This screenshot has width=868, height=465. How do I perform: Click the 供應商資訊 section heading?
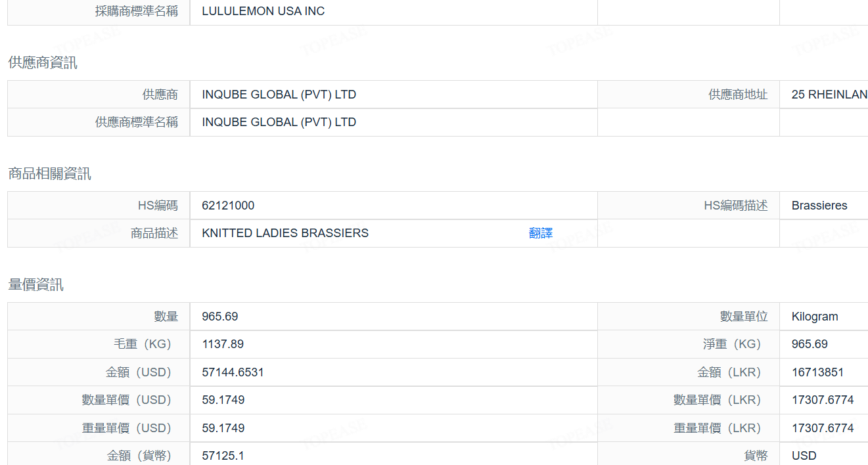[x=43, y=63]
